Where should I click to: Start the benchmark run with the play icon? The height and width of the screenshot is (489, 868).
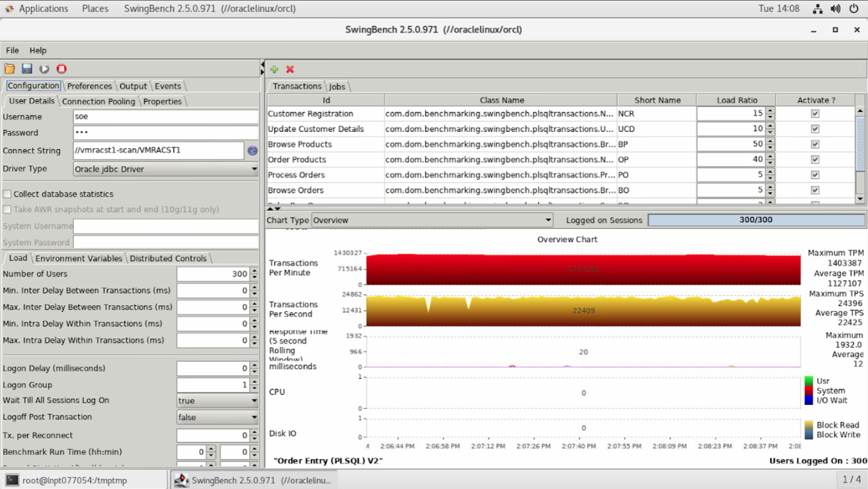pyautogui.click(x=44, y=69)
